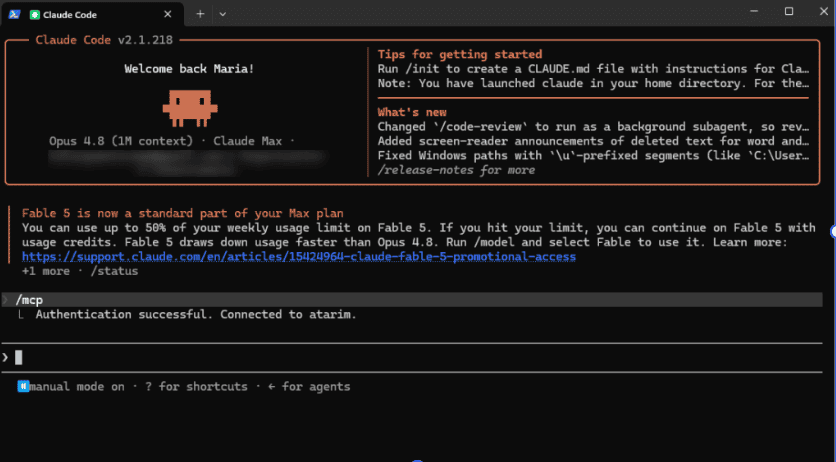Click "Fable 5 is now a standard part" headline
Screen dimensions: 836x462
pos(182,214)
